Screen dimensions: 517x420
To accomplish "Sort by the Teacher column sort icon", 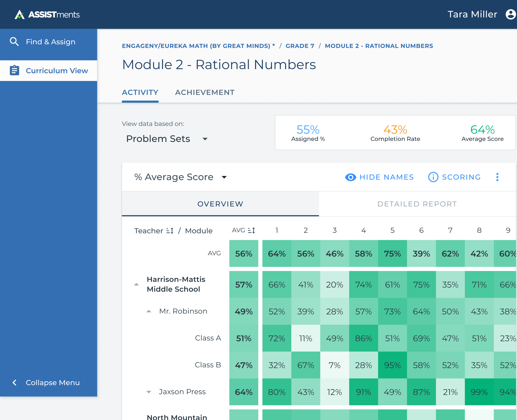I will 170,231.
